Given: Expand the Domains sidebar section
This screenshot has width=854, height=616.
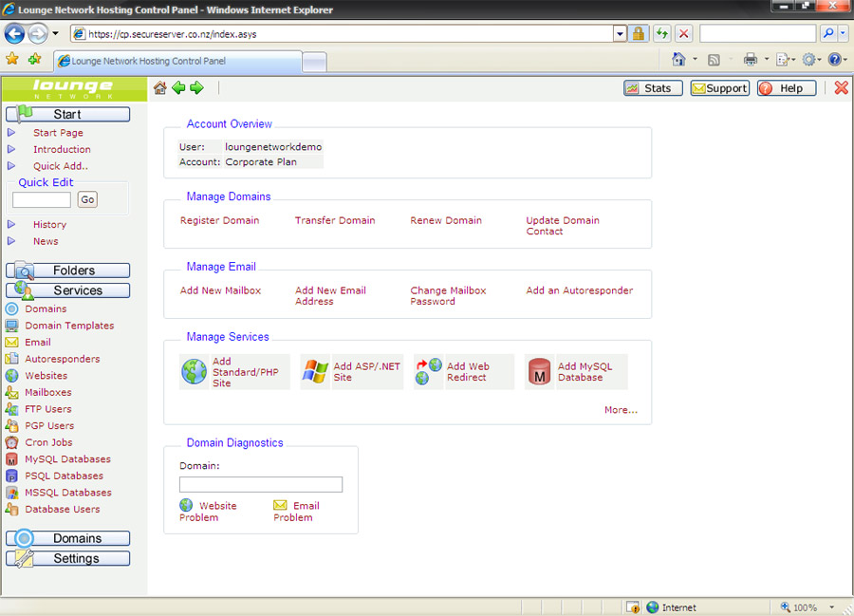Looking at the screenshot, I should coord(68,538).
